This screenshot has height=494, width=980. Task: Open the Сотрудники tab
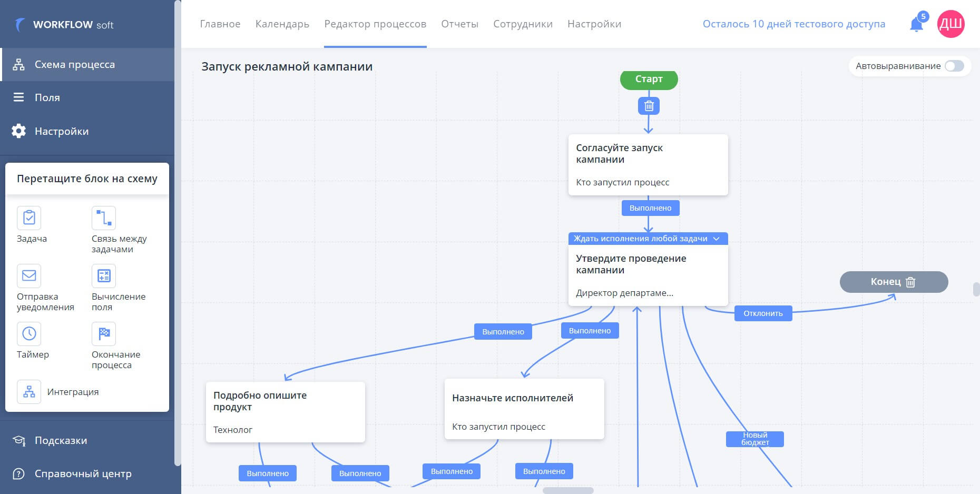[523, 24]
